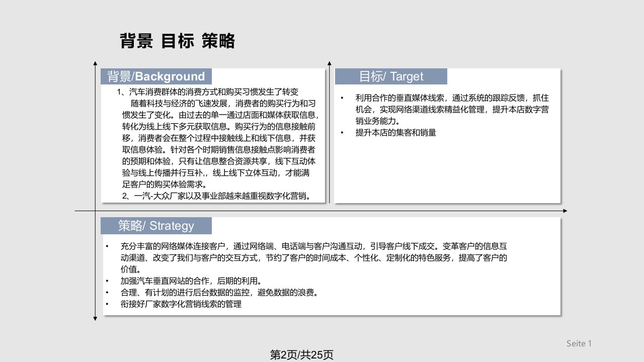The image size is (644, 362).
Task: Click the bullet 提升本店的集客和销量
Action: [x=395, y=133]
